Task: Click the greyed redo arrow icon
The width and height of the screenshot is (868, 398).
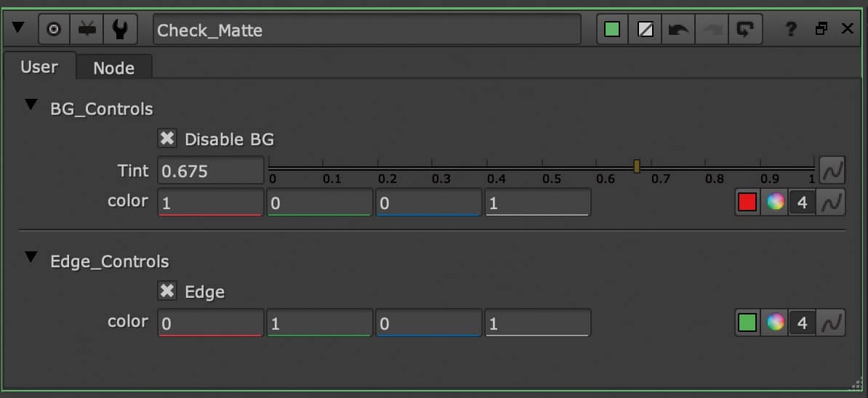Action: point(712,29)
